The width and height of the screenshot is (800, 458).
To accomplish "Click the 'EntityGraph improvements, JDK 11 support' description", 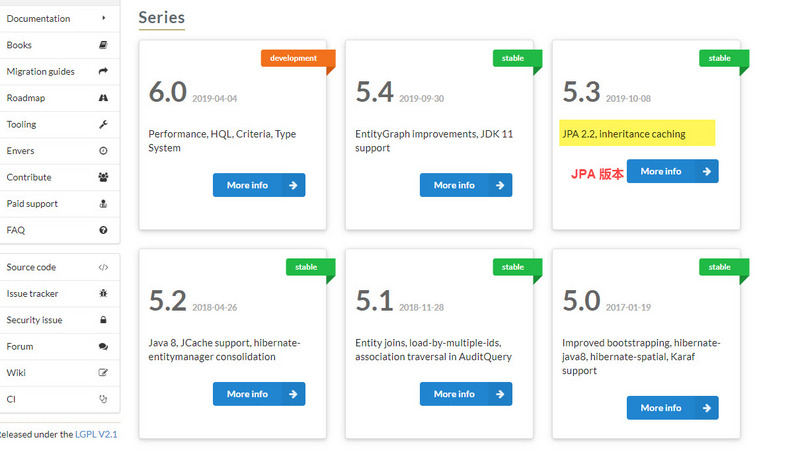I will (x=434, y=141).
